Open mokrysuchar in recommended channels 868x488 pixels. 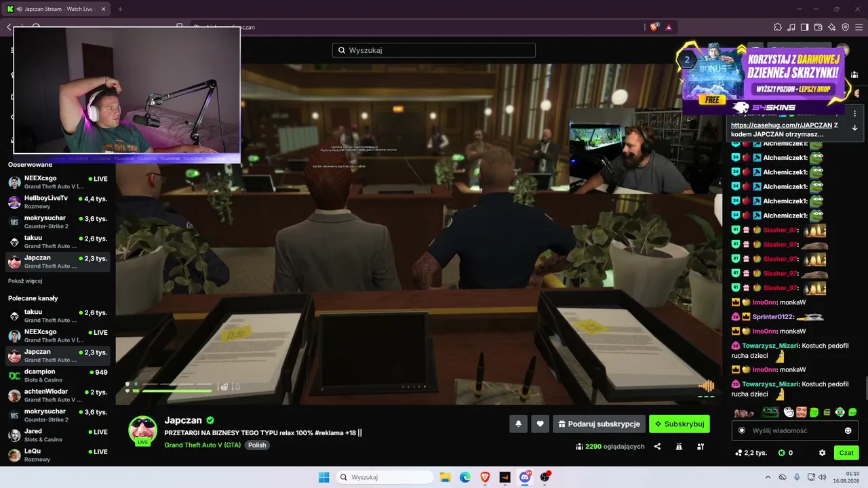pos(58,415)
